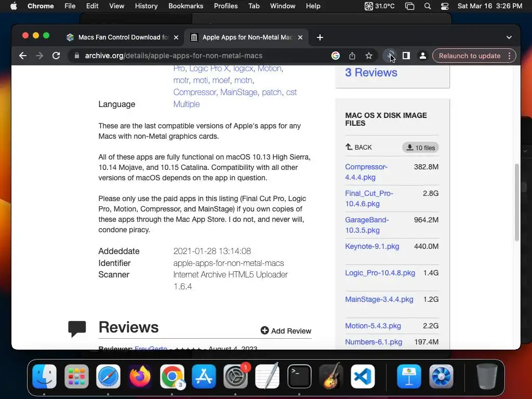Click the cst topic link
This screenshot has height=399, width=532.
[x=291, y=92]
